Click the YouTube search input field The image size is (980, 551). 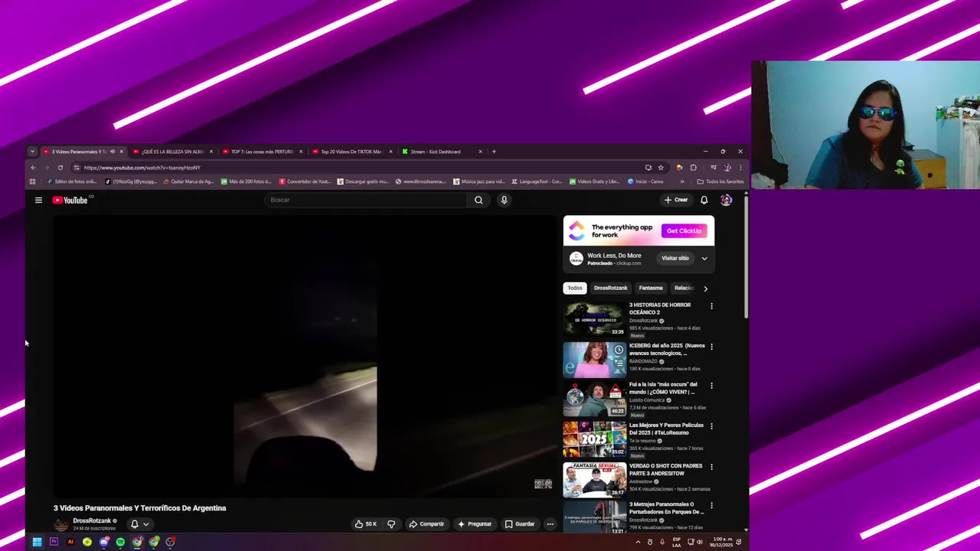coord(365,201)
